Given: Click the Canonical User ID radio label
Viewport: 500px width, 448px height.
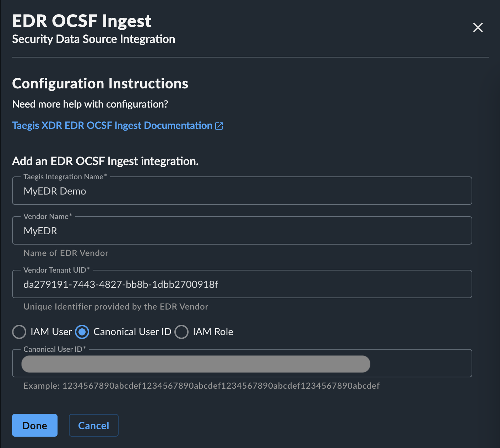Looking at the screenshot, I should 132,332.
